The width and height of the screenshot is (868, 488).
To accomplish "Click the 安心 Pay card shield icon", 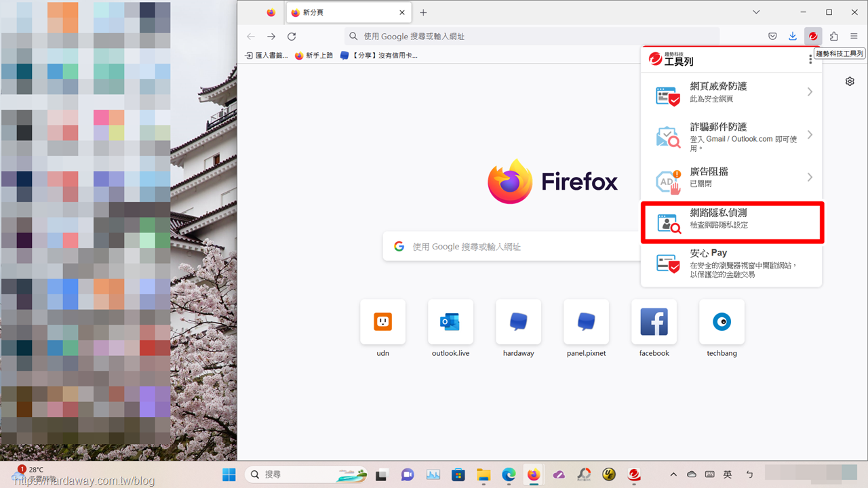I will (x=668, y=264).
